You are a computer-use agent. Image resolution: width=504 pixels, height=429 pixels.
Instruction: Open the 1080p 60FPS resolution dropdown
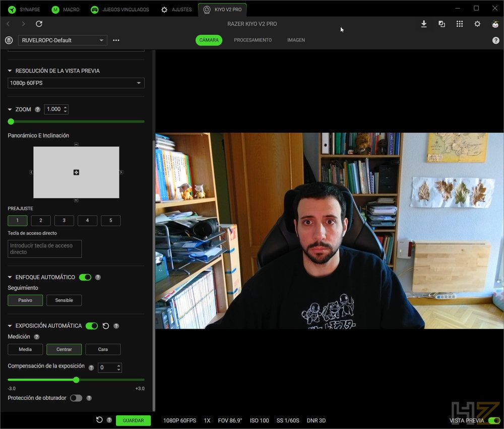point(76,83)
